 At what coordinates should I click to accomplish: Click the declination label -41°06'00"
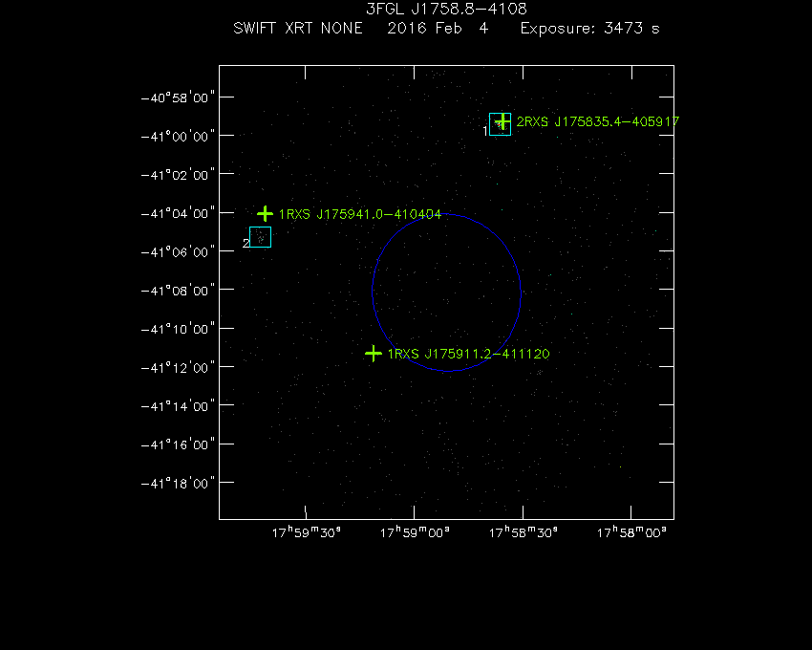(178, 252)
